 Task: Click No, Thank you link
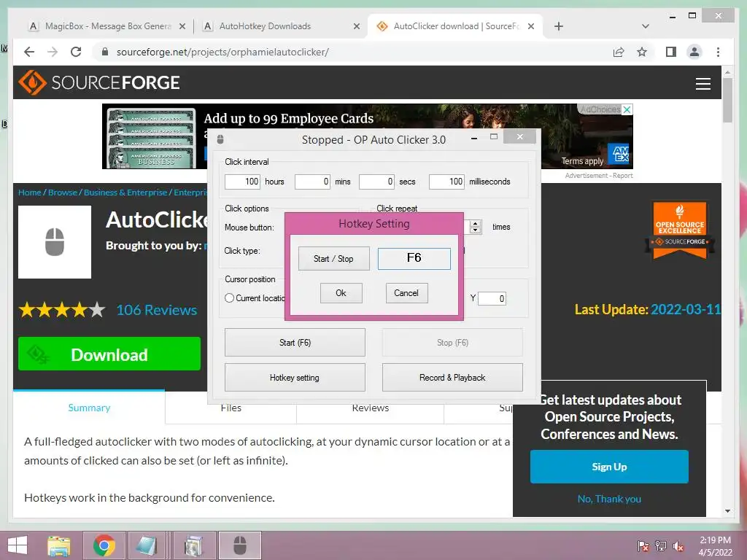609,499
